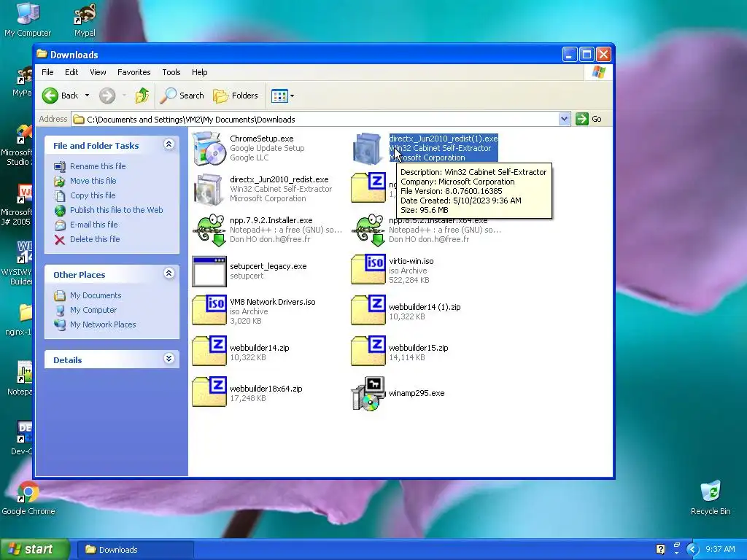Expand the Details panel

click(169, 359)
